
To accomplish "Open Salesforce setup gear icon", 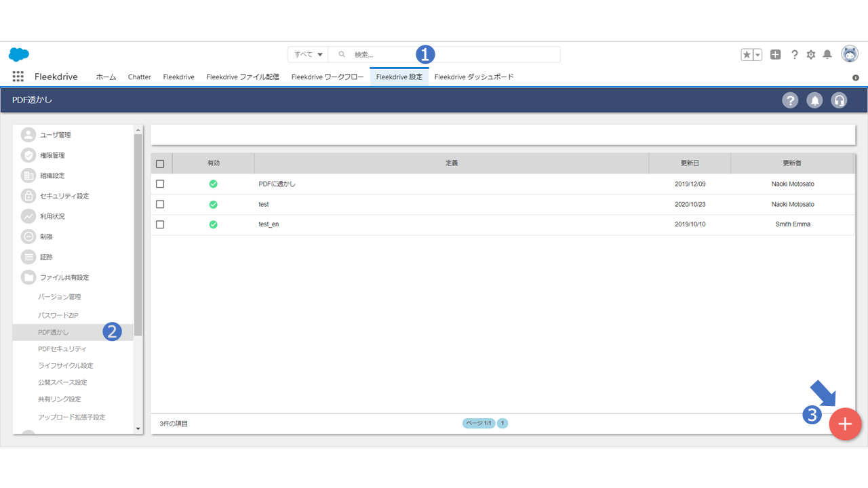I will (x=811, y=55).
